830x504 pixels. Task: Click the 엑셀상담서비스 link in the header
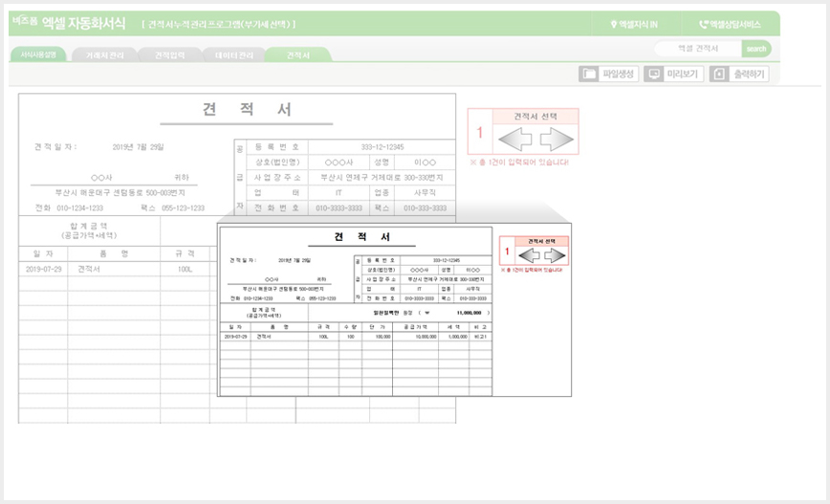point(730,24)
